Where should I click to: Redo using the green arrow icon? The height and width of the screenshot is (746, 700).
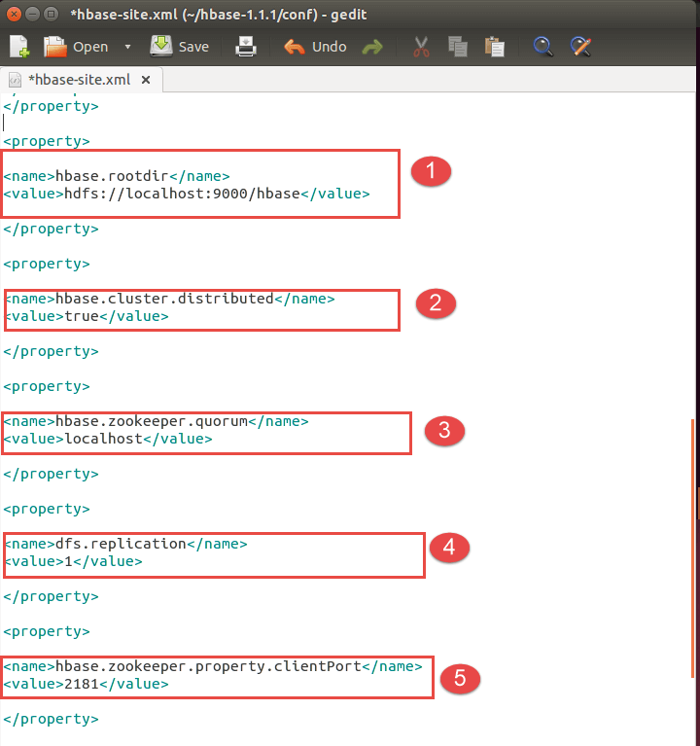(x=371, y=47)
